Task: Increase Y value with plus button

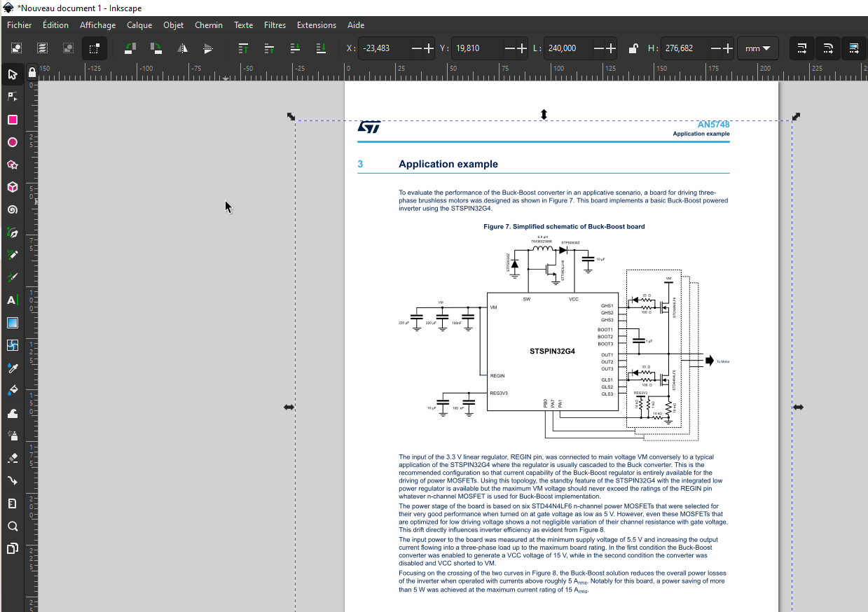Action: click(521, 48)
